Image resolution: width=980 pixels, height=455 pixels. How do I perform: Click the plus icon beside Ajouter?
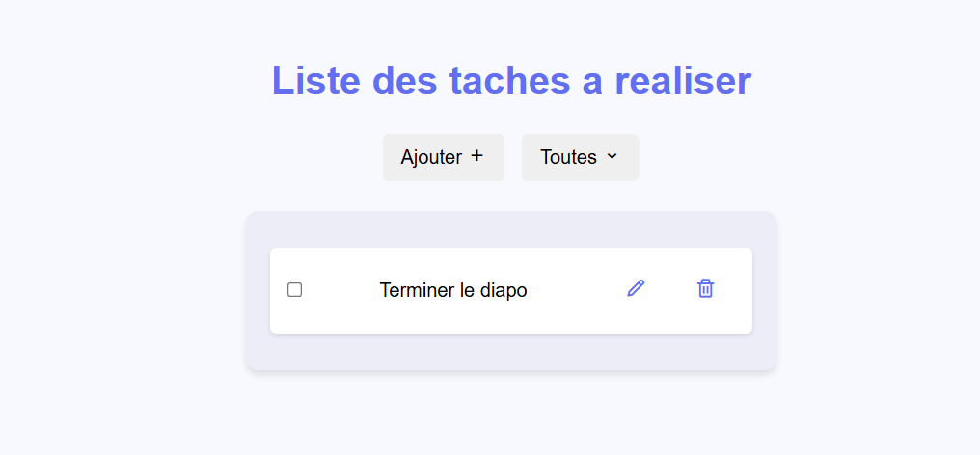click(x=476, y=156)
